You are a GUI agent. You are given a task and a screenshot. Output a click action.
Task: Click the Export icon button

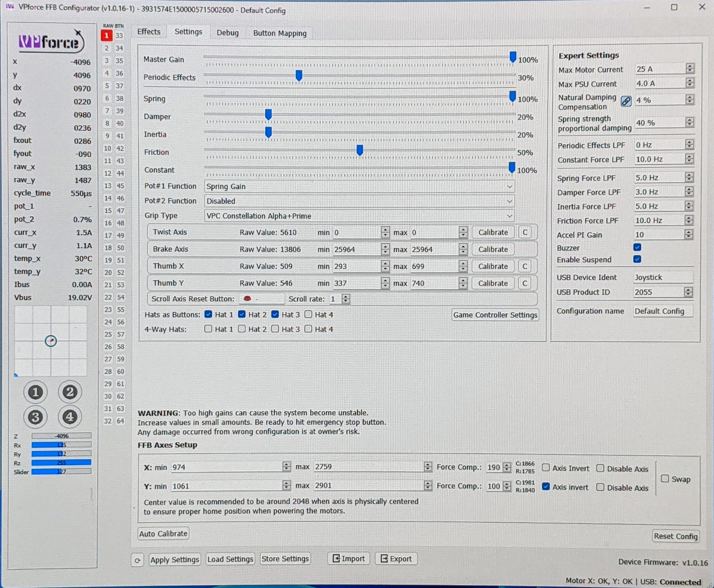[396, 559]
